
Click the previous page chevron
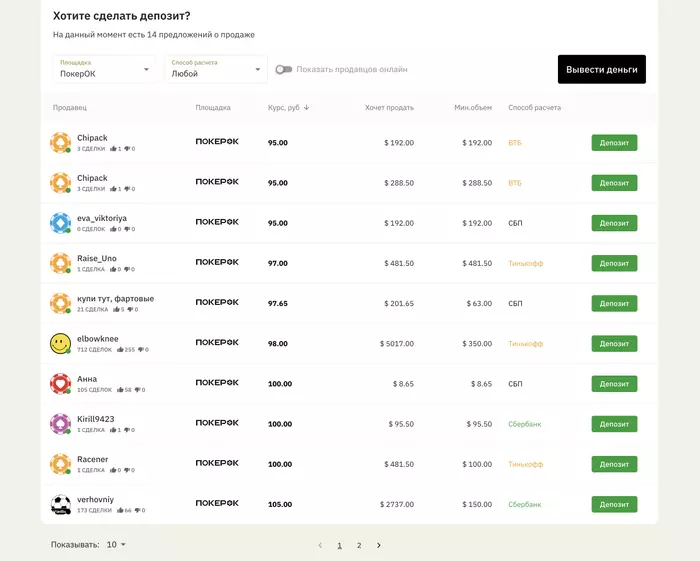point(320,545)
